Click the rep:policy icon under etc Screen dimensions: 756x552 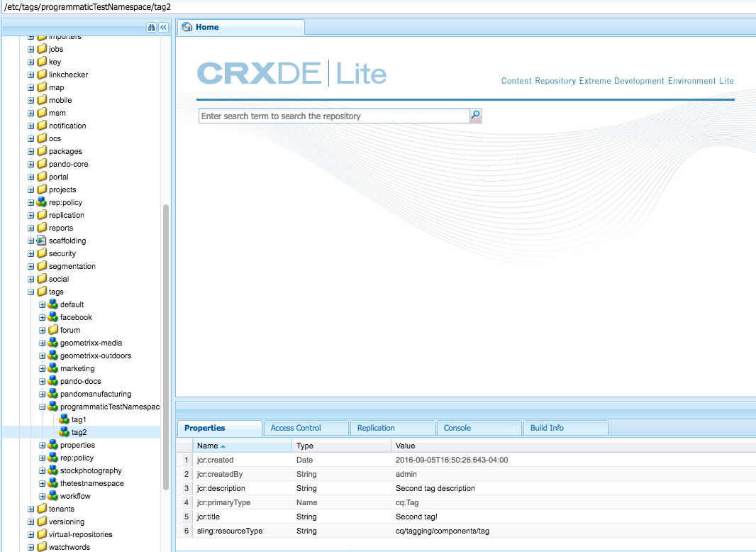point(42,202)
